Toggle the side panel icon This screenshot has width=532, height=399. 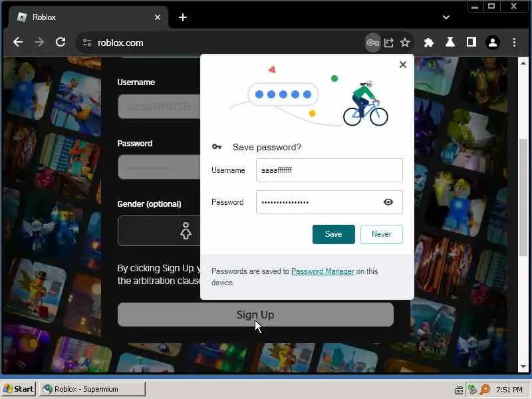[471, 43]
